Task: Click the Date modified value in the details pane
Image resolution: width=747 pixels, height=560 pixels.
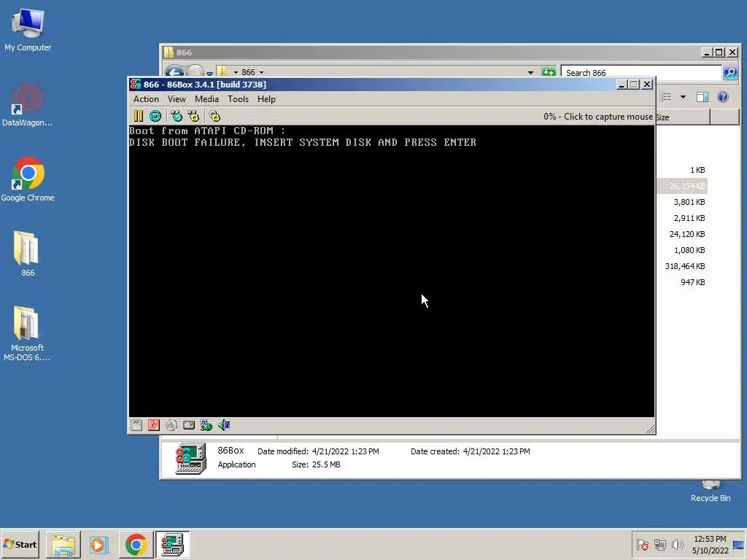Action: (345, 451)
